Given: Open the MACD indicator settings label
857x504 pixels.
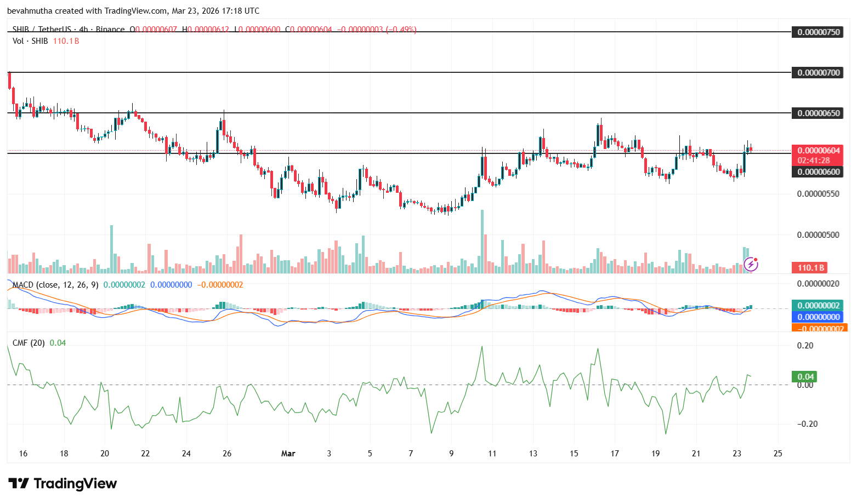Looking at the screenshot, I should click(x=55, y=285).
